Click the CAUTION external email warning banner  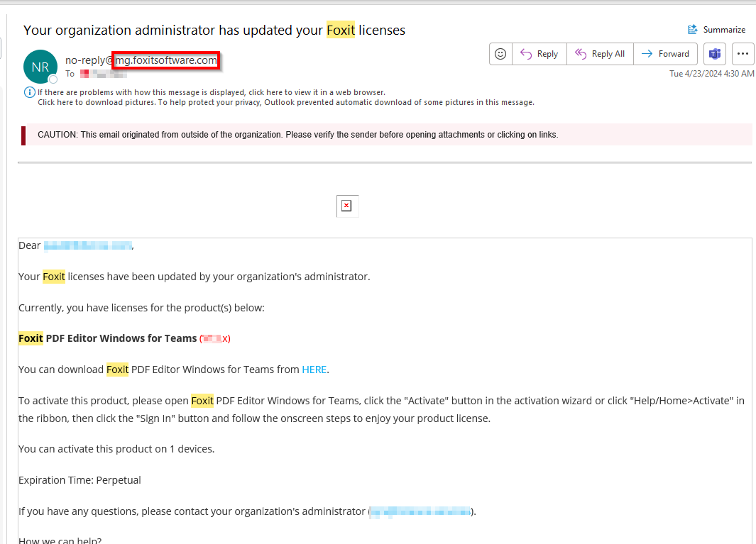387,135
